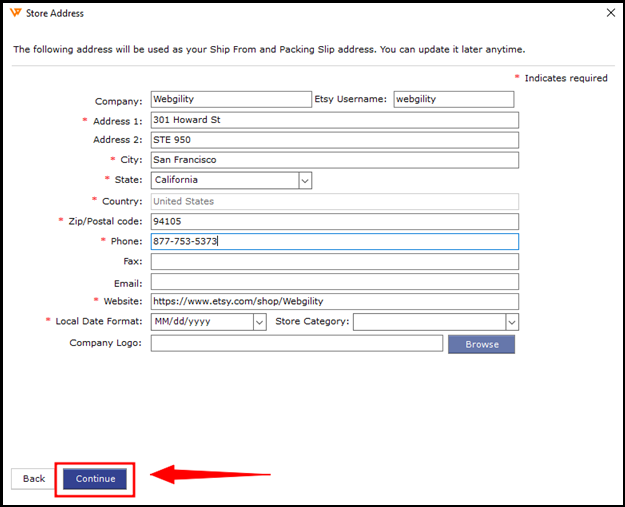Select the Phone number input field
Screen dimensions: 625x507
point(334,242)
